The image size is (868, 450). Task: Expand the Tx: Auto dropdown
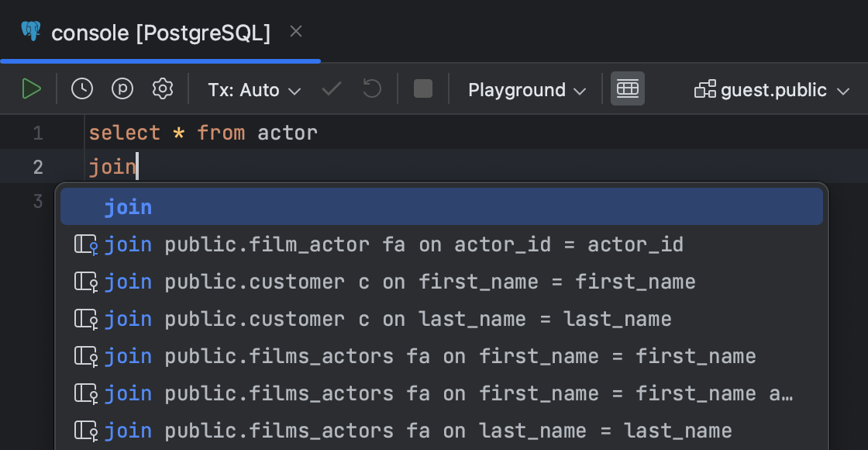(x=253, y=90)
